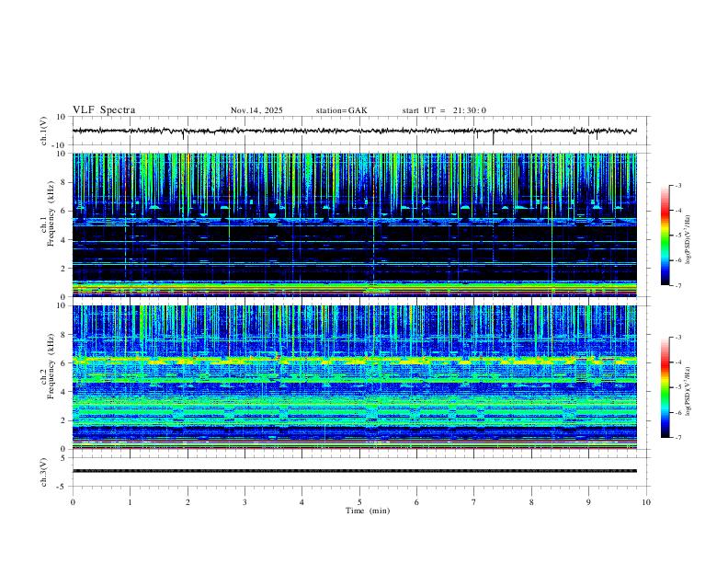
Task: Click the log(PSD) label beside ch.1 colorbar
Action: (x=688, y=239)
